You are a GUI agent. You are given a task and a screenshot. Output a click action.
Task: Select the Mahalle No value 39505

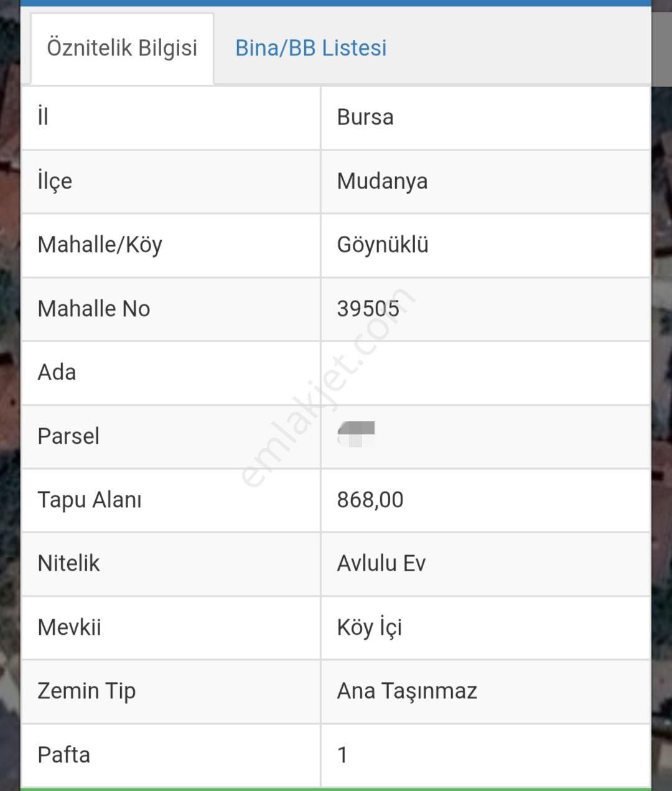(x=368, y=309)
